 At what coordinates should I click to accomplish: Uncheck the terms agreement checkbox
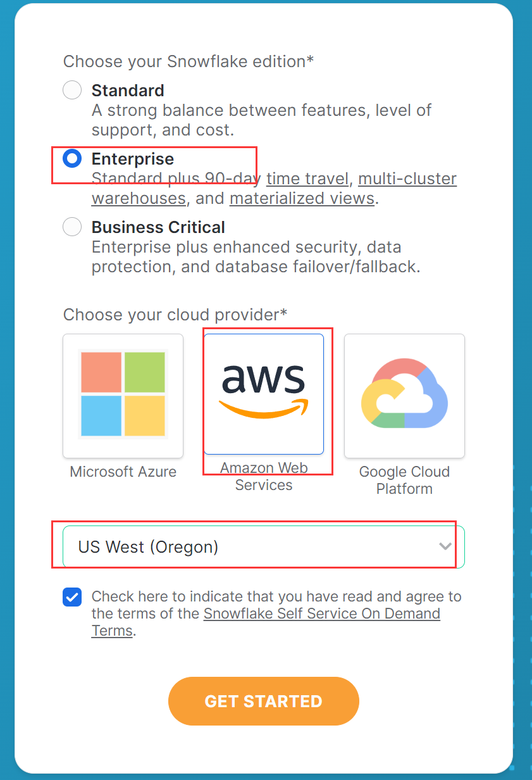(x=72, y=597)
